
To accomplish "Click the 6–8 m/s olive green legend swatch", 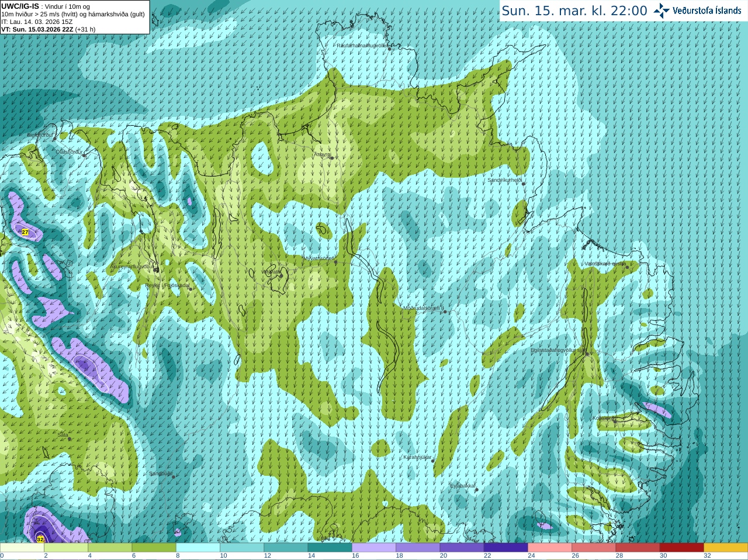I will (x=154, y=548).
